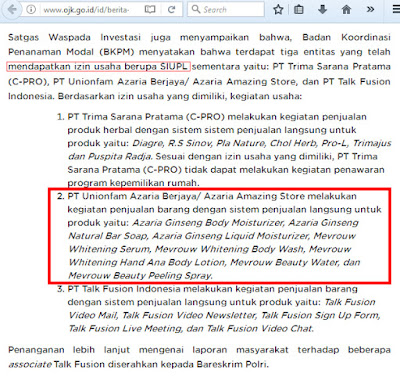This screenshot has height=380, width=400.
Task: Bookmark this page with the star icon
Action: (x=278, y=10)
